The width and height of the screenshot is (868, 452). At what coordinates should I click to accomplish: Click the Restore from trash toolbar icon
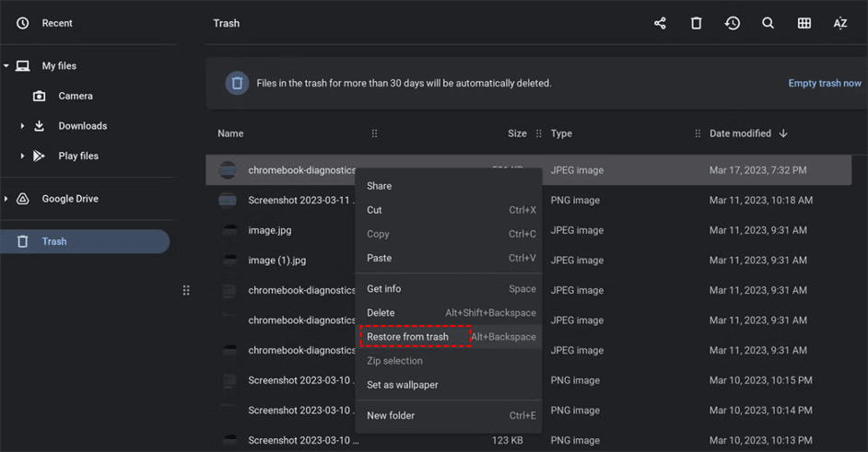733,23
